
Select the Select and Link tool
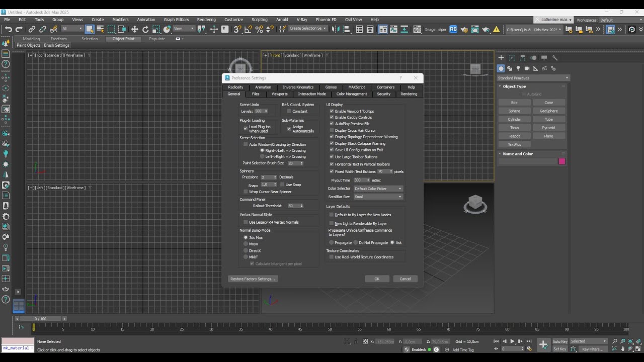tap(32, 29)
